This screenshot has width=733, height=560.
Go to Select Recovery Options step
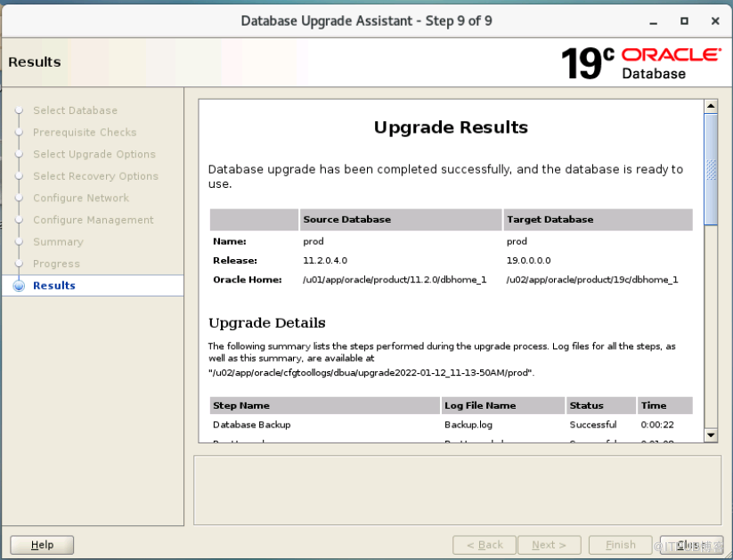pos(95,176)
